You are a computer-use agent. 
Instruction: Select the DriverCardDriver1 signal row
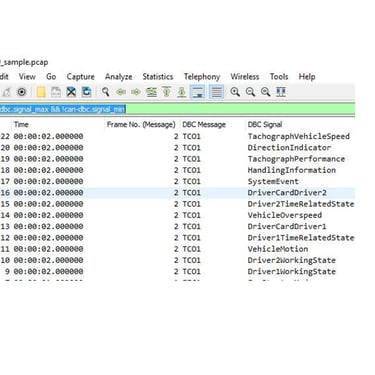coord(177,227)
